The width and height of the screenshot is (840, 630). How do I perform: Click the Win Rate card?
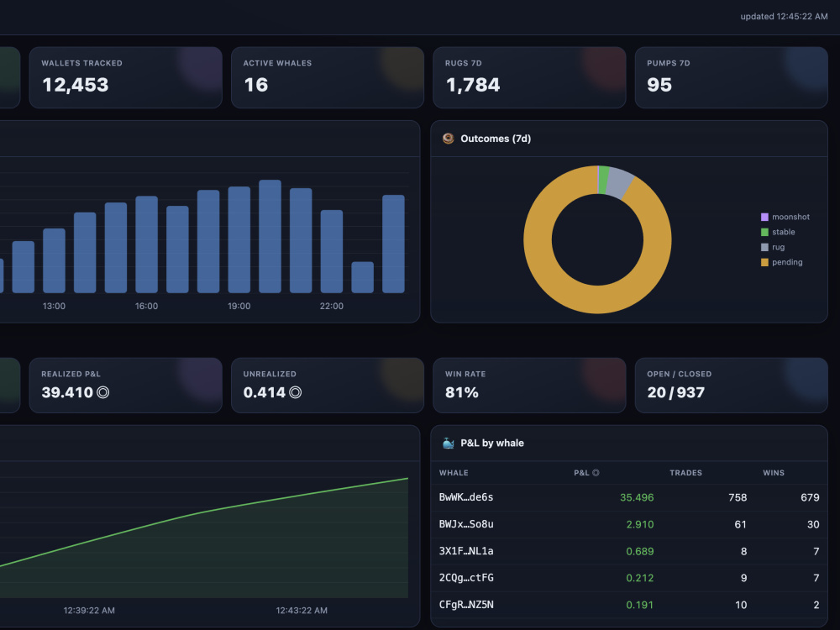tap(529, 386)
